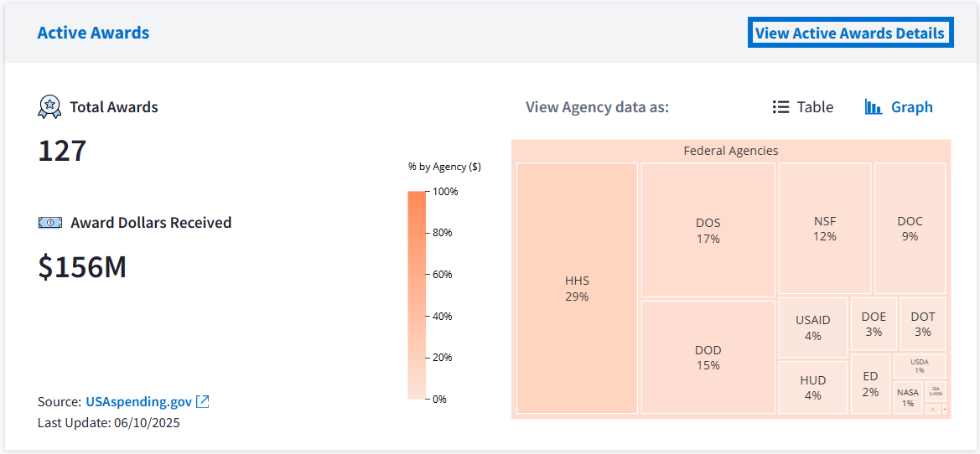Viewport: 980px width, 454px height.
Task: Select the HHS 29% treemap block
Action: (x=577, y=288)
